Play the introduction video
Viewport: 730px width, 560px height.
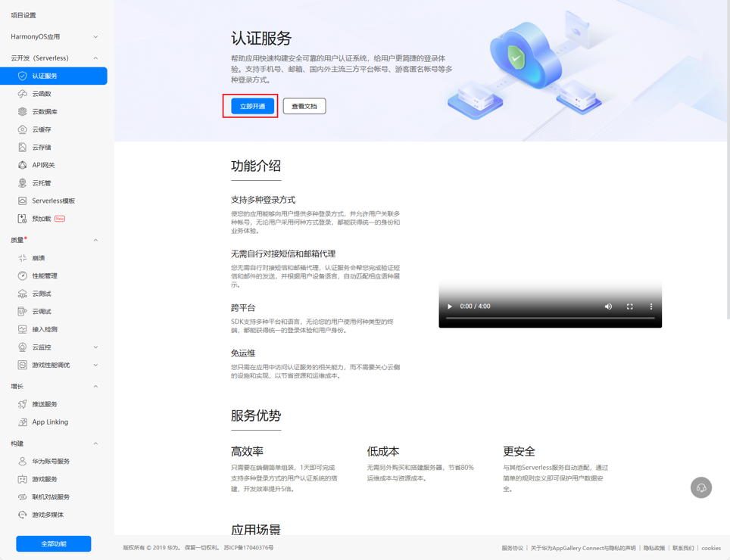point(449,306)
